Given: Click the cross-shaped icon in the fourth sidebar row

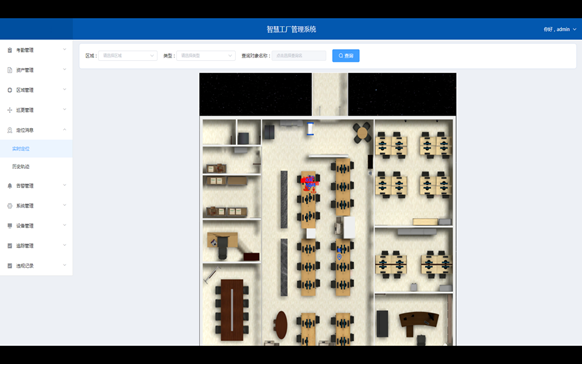Looking at the screenshot, I should (10, 110).
